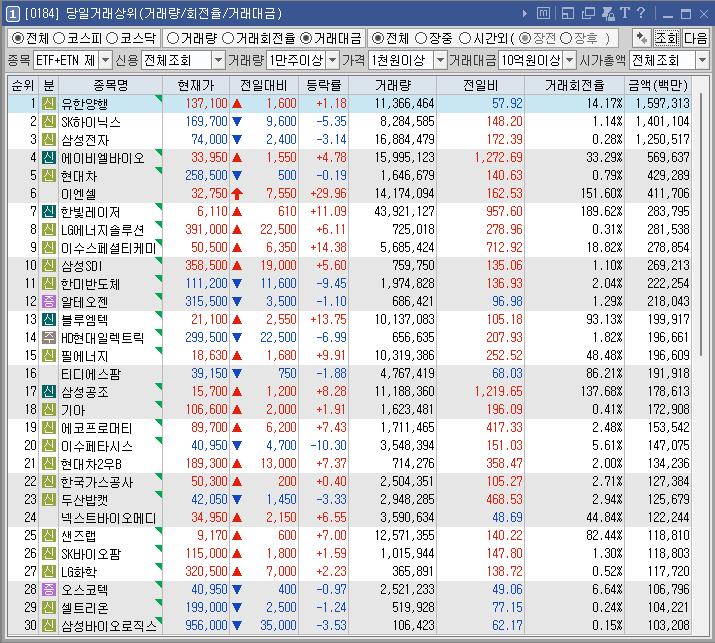The height and width of the screenshot is (643, 715).
Task: Select the 전체 session radio beside 장중
Action: pyautogui.click(x=378, y=38)
